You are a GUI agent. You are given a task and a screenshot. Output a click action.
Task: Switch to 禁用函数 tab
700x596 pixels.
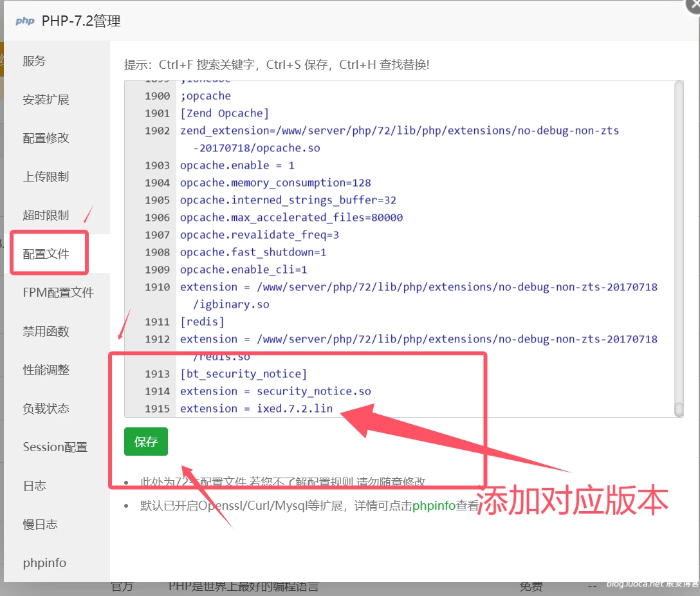pyautogui.click(x=46, y=331)
